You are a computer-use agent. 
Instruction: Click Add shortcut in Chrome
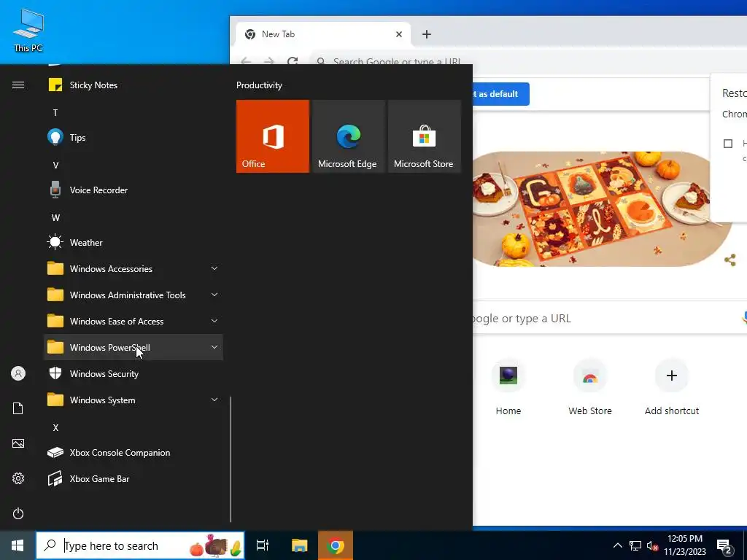[x=671, y=386]
